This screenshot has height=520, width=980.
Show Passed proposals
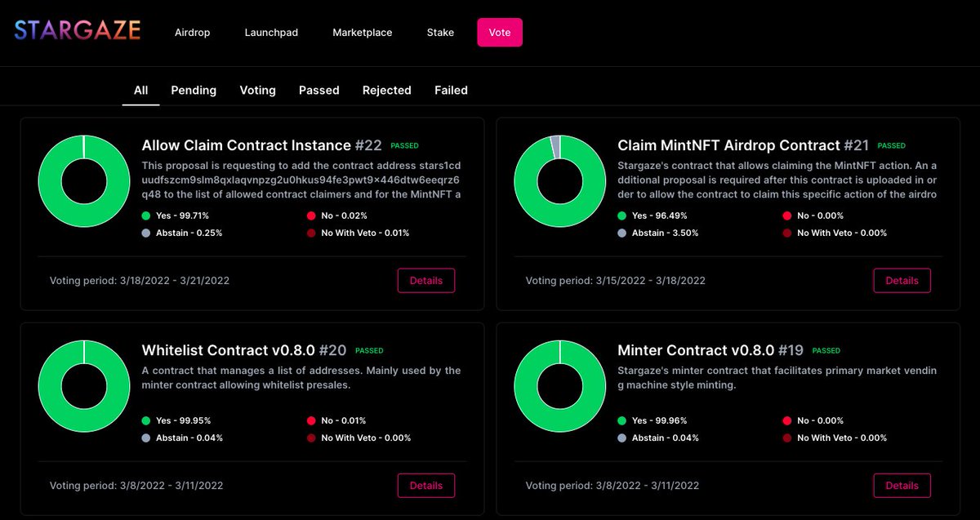coord(319,91)
